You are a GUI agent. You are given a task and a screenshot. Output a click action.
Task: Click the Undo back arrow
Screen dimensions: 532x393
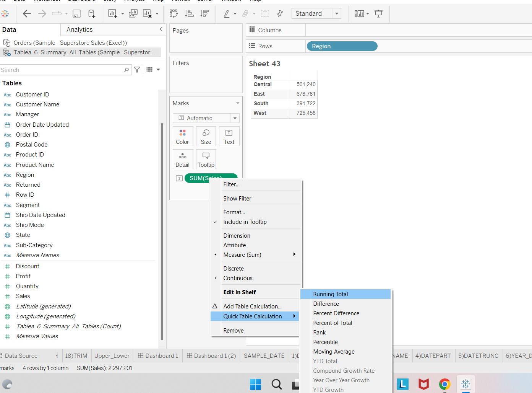click(x=27, y=14)
